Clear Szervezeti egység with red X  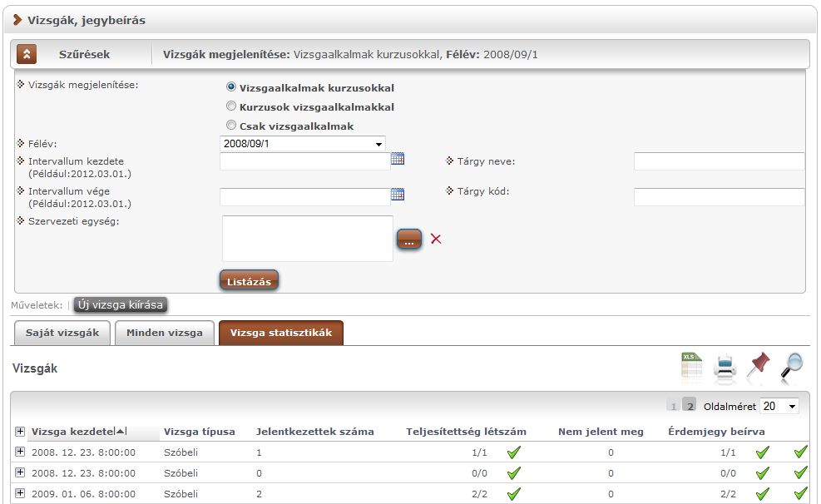point(436,240)
